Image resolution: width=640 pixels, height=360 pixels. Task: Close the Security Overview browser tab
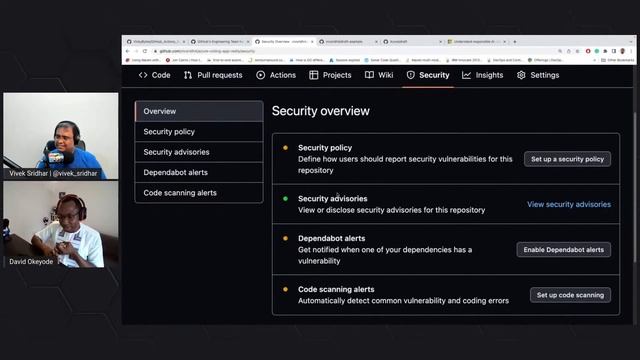point(312,42)
